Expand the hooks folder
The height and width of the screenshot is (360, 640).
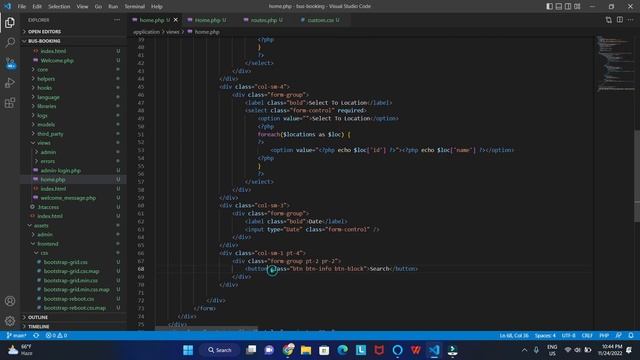coord(44,88)
